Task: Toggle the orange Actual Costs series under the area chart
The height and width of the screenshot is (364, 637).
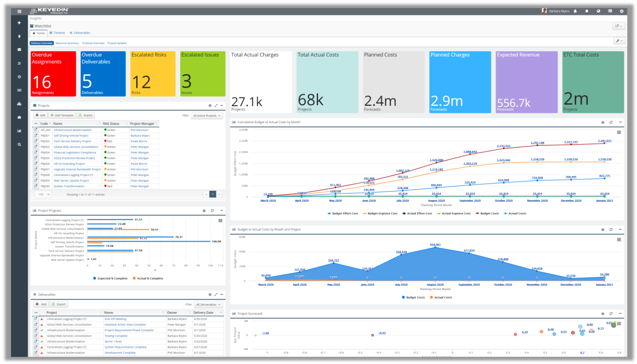Action: point(441,297)
